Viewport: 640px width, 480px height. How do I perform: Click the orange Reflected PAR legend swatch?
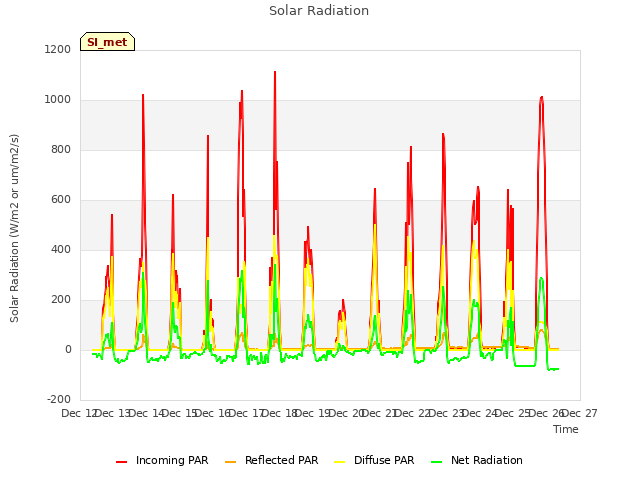point(231,462)
